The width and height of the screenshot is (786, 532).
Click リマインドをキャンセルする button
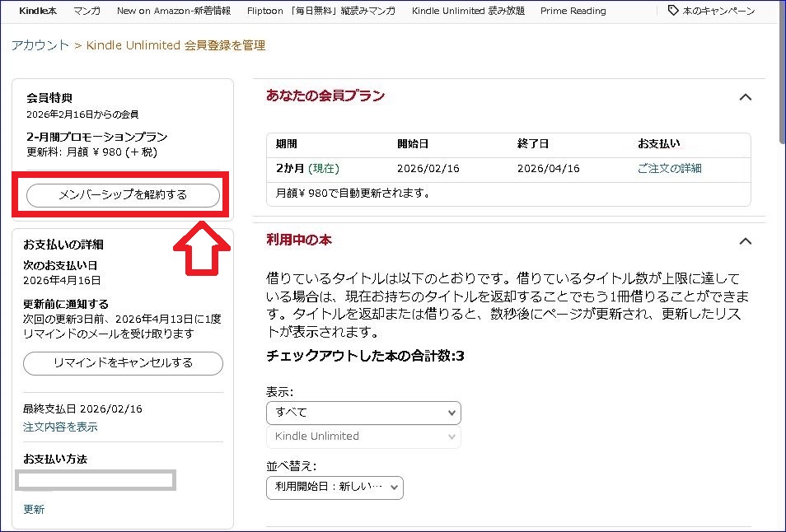coord(123,362)
